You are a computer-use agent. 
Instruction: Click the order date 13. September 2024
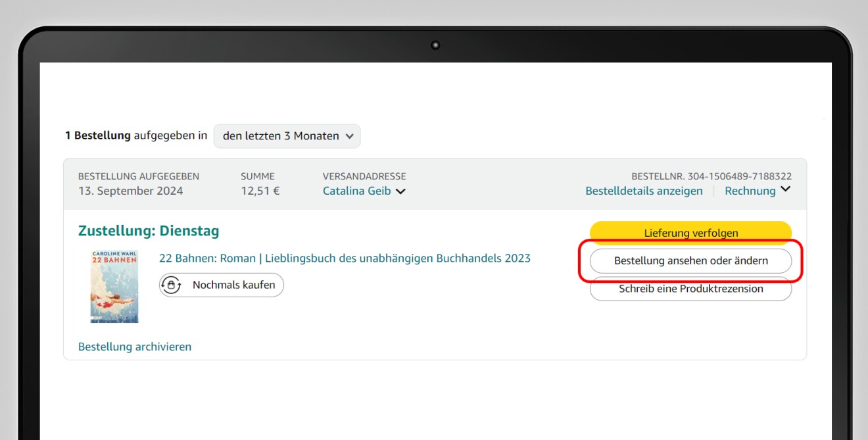point(130,191)
